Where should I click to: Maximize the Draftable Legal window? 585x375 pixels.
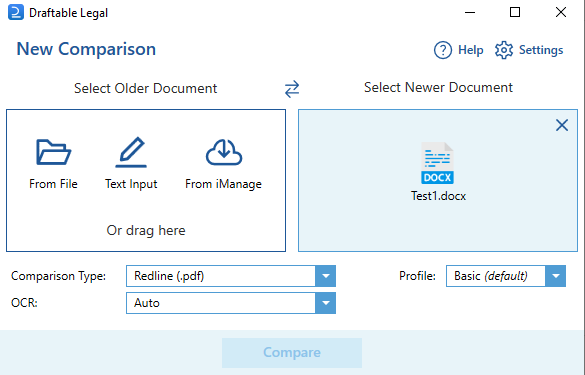515,12
